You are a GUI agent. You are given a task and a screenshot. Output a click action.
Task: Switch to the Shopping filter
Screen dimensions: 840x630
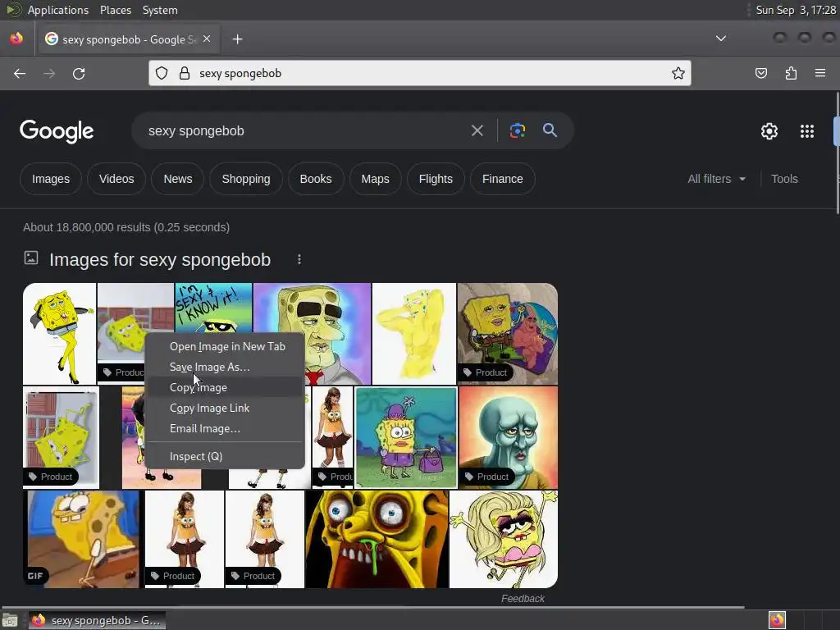pos(246,179)
